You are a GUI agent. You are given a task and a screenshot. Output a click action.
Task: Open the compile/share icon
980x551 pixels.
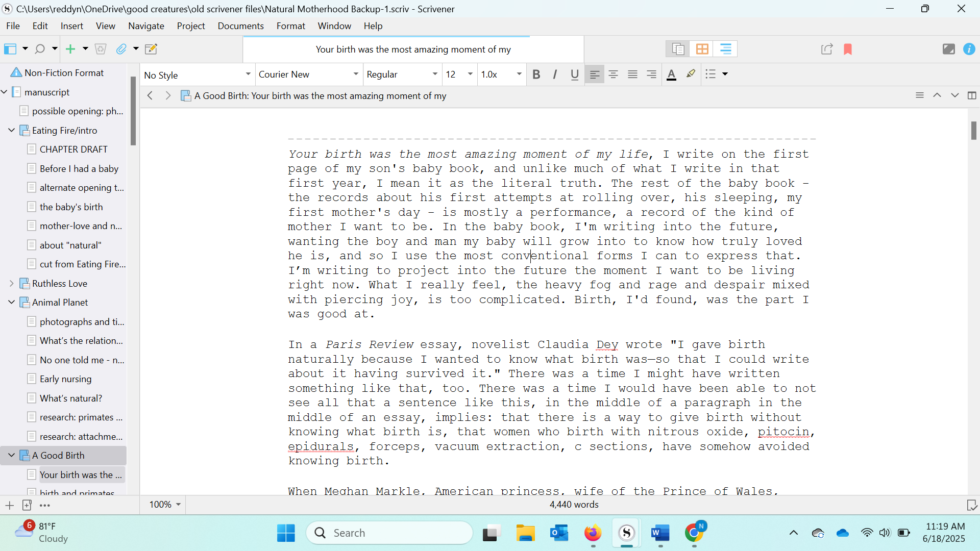[x=827, y=49]
